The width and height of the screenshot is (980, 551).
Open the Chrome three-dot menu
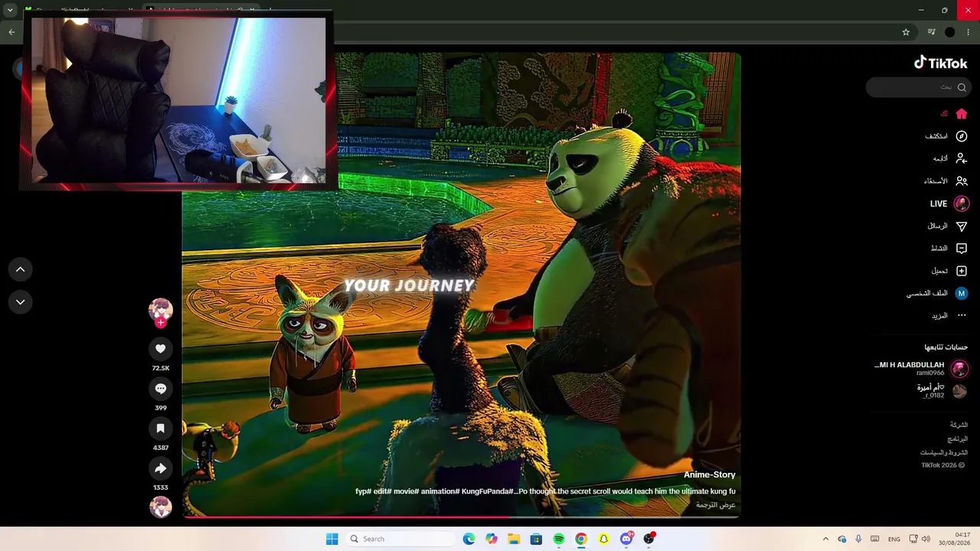coord(969,32)
